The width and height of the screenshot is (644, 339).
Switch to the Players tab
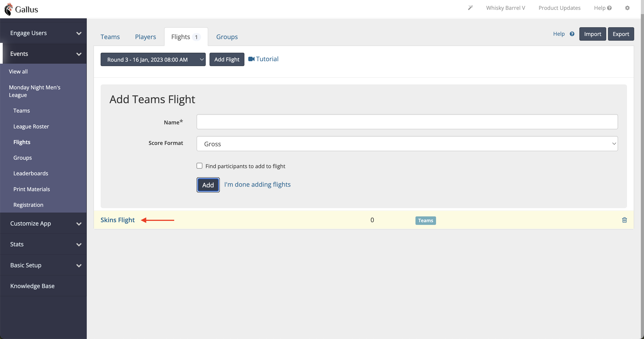(x=146, y=37)
